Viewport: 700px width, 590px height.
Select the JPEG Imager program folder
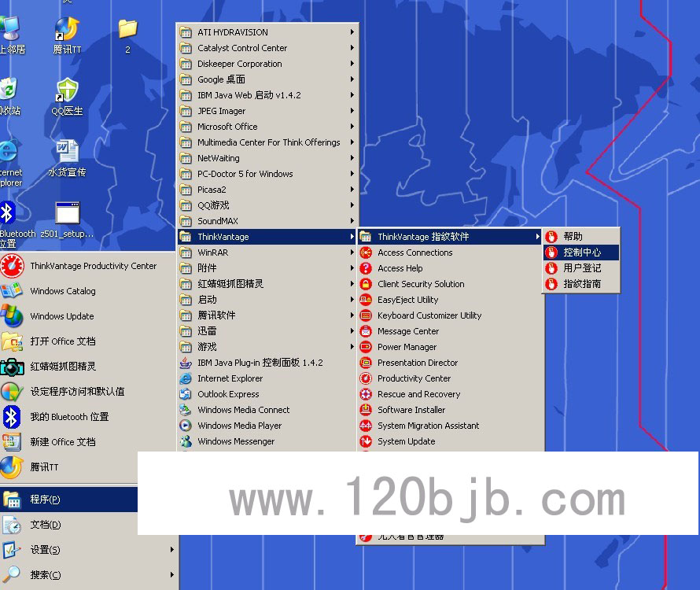(267, 111)
